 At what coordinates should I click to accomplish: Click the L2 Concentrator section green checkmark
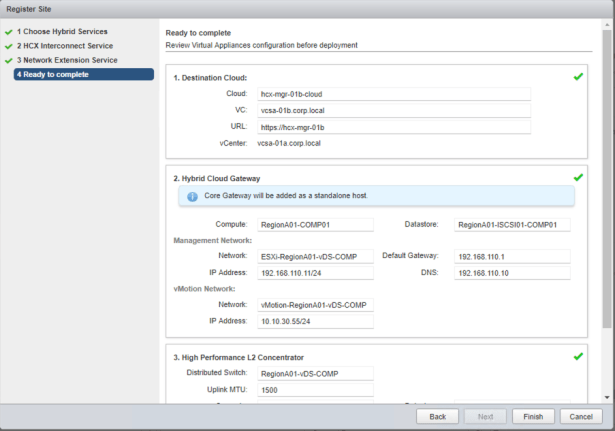[x=578, y=356]
